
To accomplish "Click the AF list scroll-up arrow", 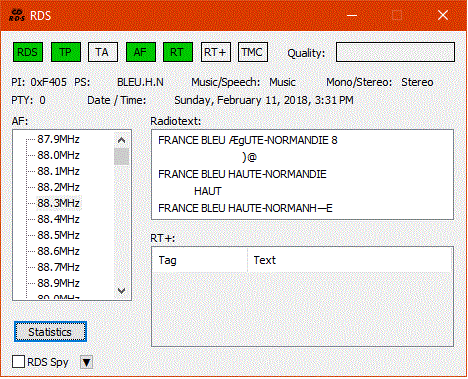I will 121,140.
